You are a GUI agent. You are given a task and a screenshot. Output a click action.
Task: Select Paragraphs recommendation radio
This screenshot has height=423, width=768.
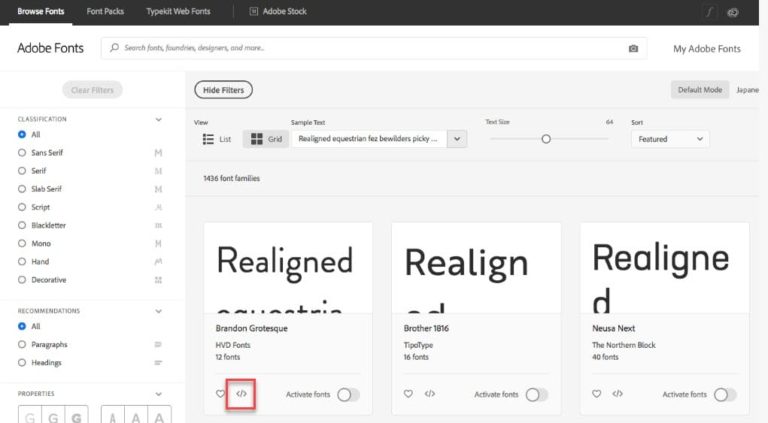(22, 345)
